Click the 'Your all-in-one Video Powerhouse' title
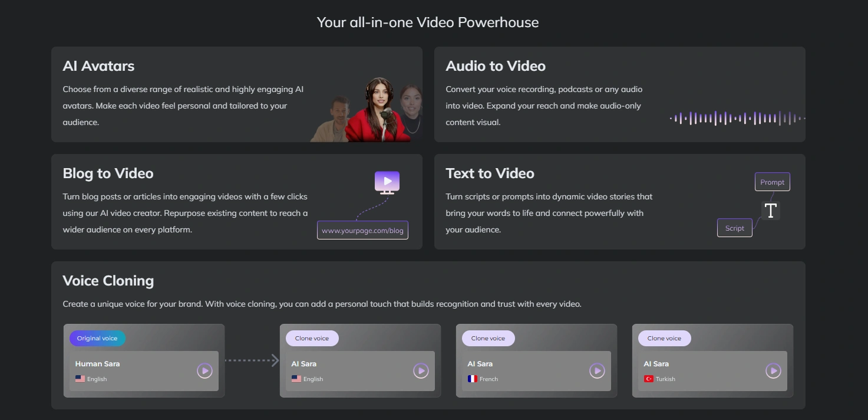Image resolution: width=868 pixels, height=420 pixels. click(x=428, y=22)
